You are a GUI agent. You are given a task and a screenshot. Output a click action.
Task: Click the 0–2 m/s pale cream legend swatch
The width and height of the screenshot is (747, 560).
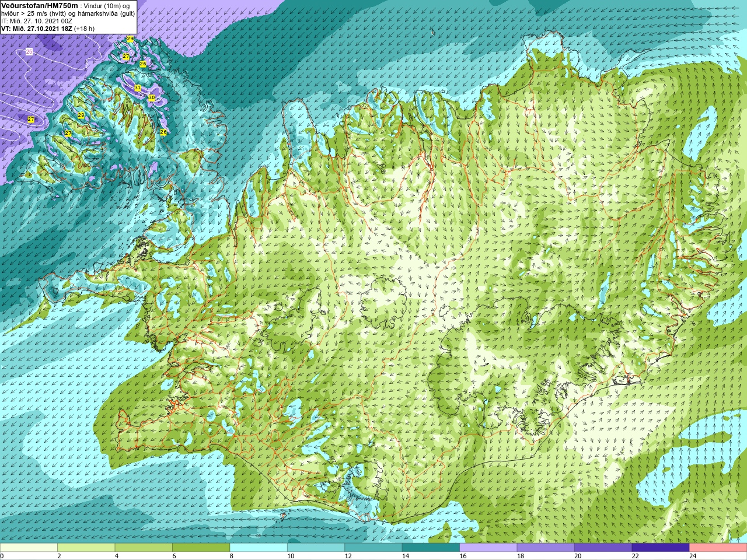point(29,548)
